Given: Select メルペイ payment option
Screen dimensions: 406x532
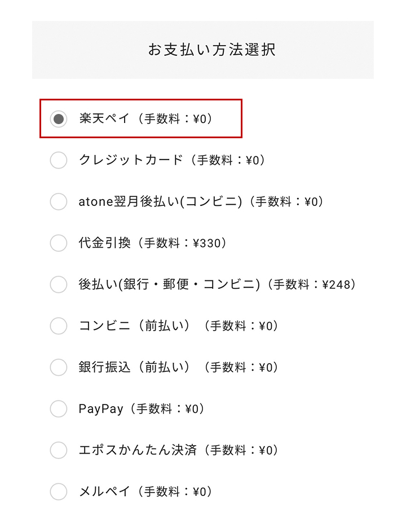Looking at the screenshot, I should [58, 492].
